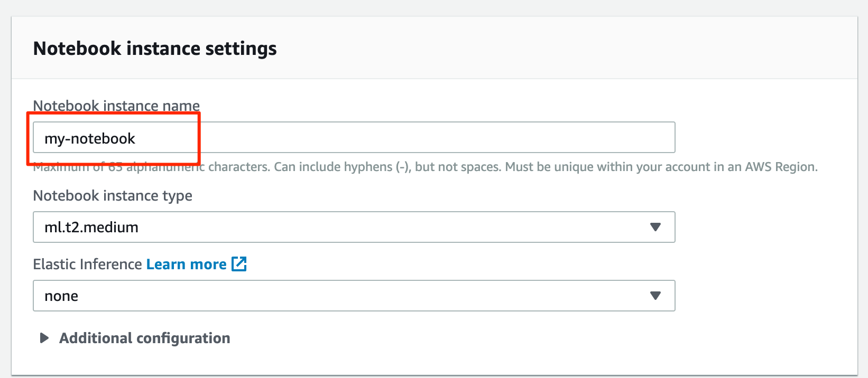Click the arrow icon on the none dropdown

655,296
